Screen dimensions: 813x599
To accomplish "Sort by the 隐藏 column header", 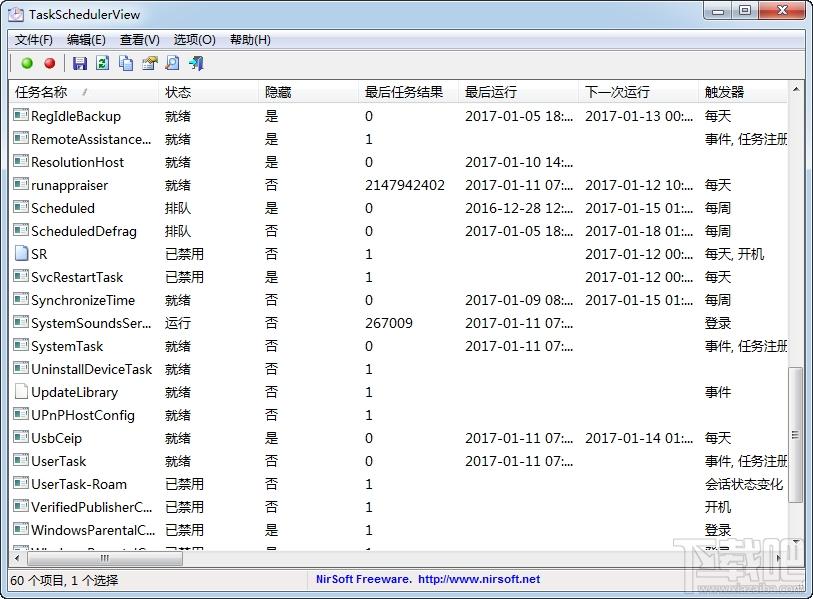I will [x=309, y=92].
